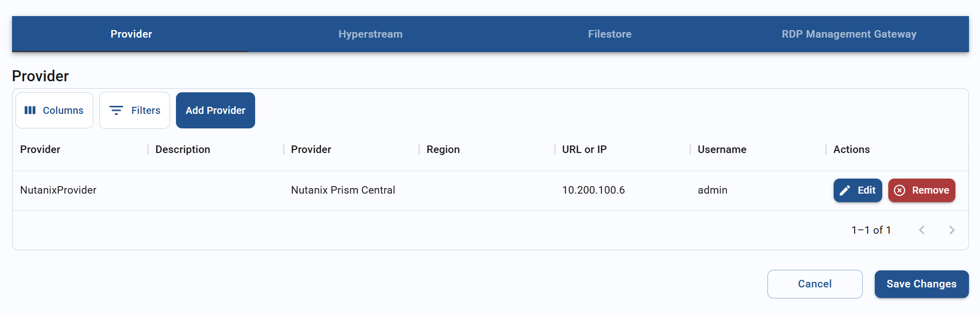Remove the NutanixProvider entry
Viewport: 980px width, 316px height.
[x=922, y=190]
